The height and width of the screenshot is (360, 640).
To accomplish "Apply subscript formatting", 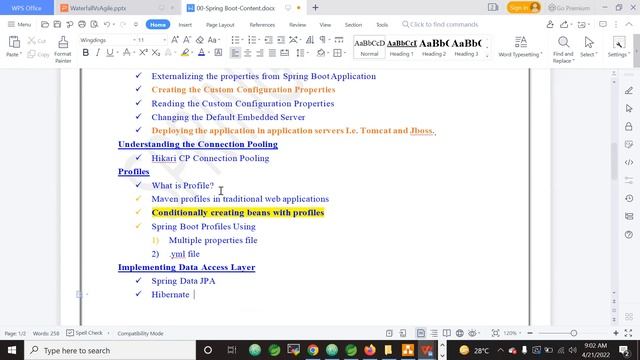I will point(156,53).
